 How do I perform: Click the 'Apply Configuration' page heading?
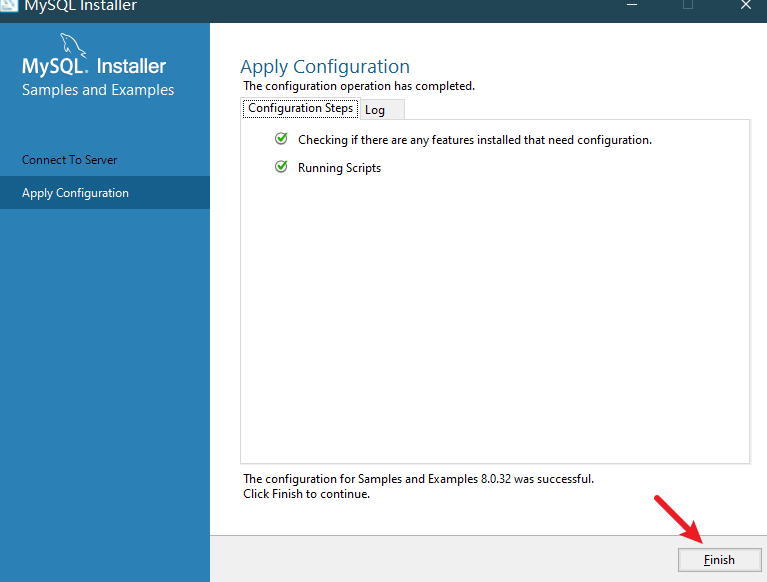(325, 67)
